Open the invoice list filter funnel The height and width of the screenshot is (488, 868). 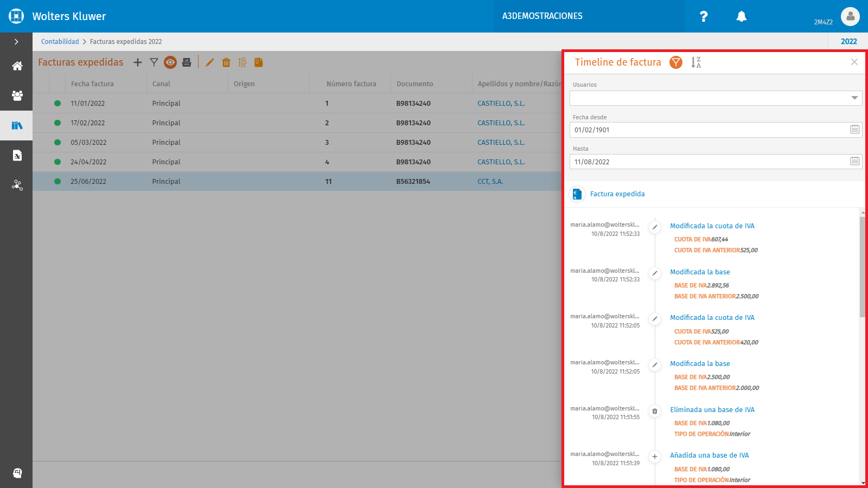click(x=154, y=62)
